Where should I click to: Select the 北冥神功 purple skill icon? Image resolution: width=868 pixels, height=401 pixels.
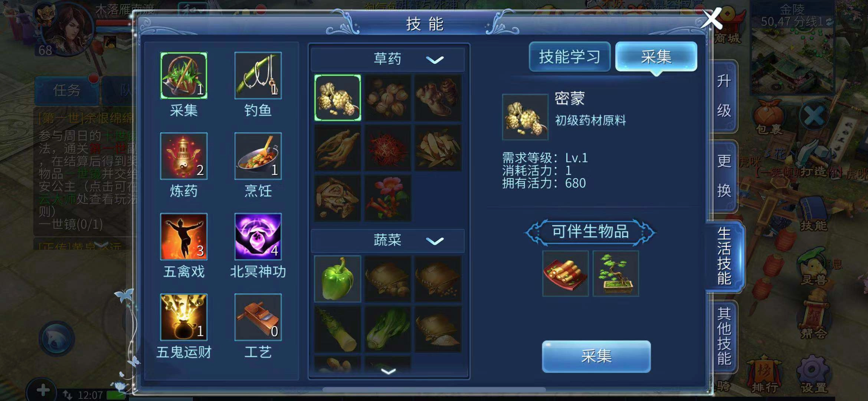click(x=258, y=237)
